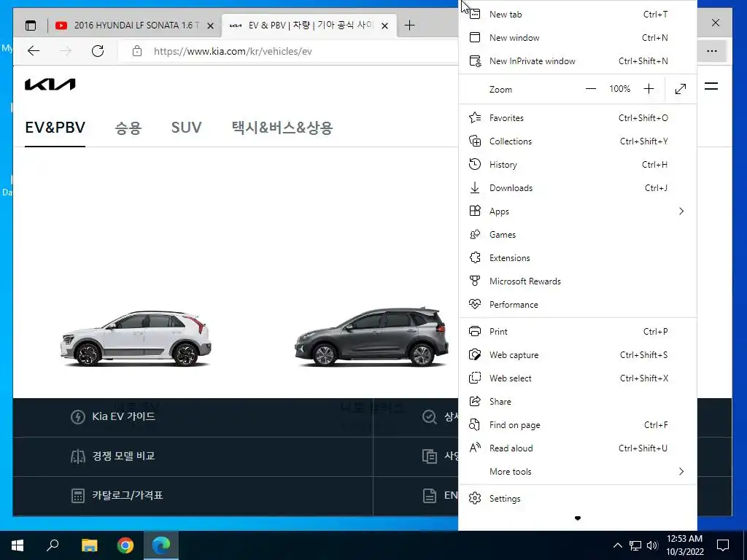Screen dimensions: 747x560
Task: Launch Google Chrome from the taskbar
Action: point(125,545)
